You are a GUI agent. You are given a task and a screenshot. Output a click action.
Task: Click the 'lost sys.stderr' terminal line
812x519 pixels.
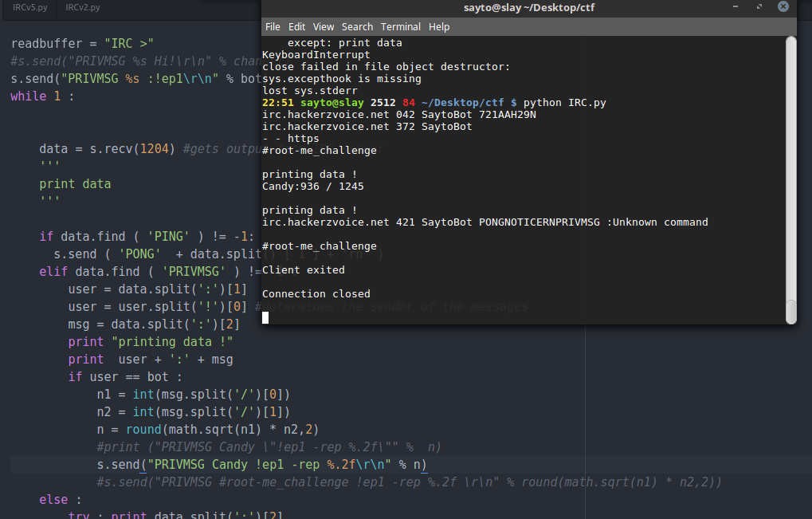point(310,91)
